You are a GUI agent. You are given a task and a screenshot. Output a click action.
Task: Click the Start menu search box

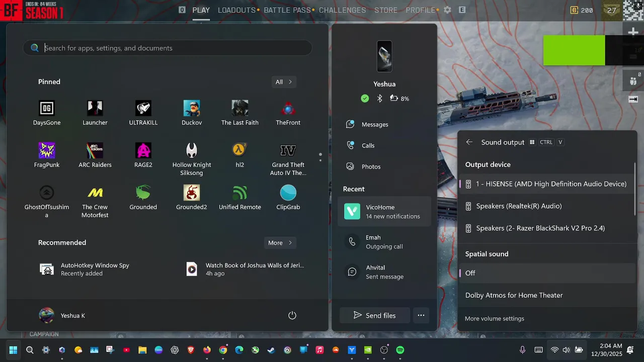tap(168, 48)
